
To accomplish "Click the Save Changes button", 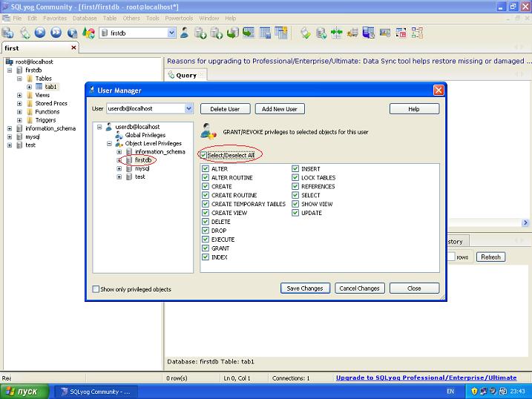I will click(x=305, y=288).
